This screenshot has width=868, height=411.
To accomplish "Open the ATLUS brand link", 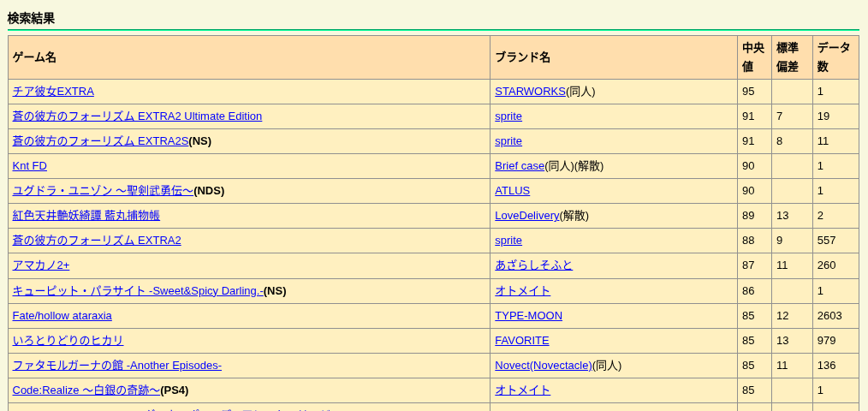I will (512, 191).
